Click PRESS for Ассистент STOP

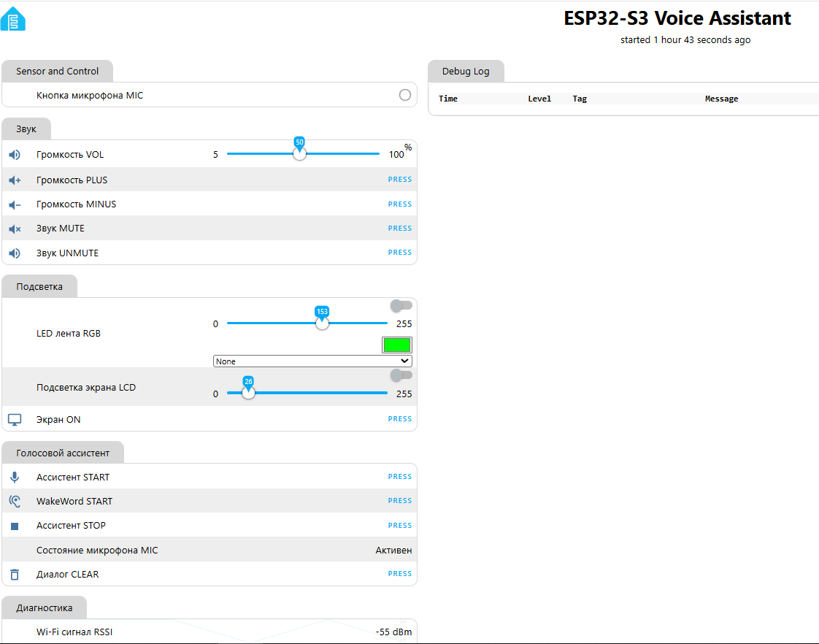399,526
